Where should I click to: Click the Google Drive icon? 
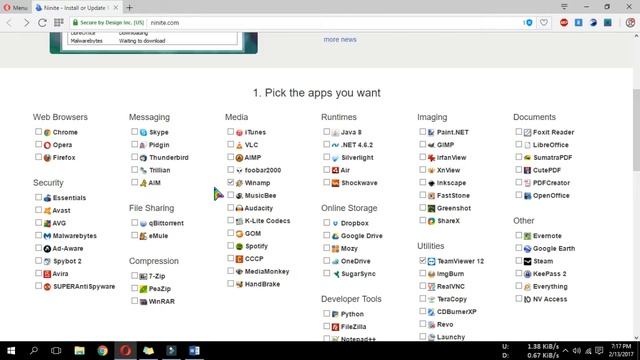335,236
